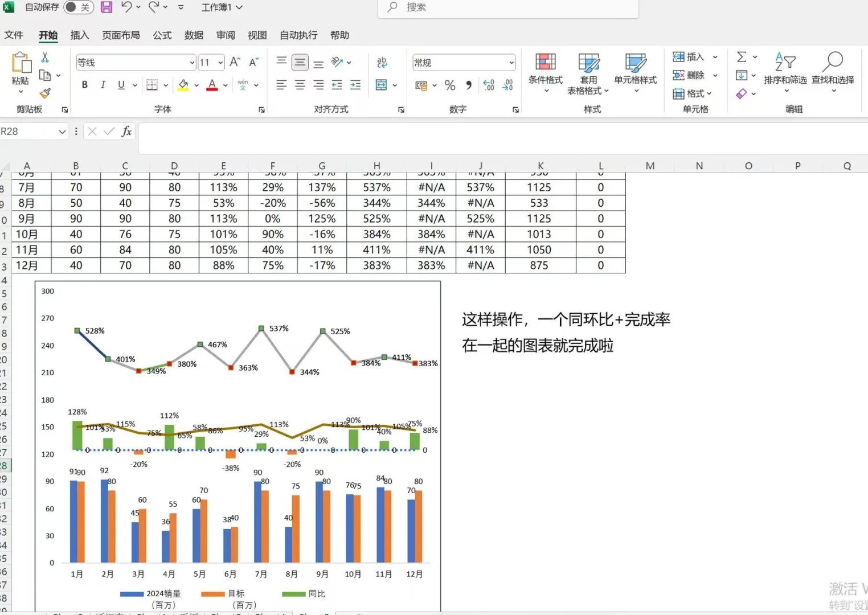Toggle center text alignment

[x=300, y=85]
